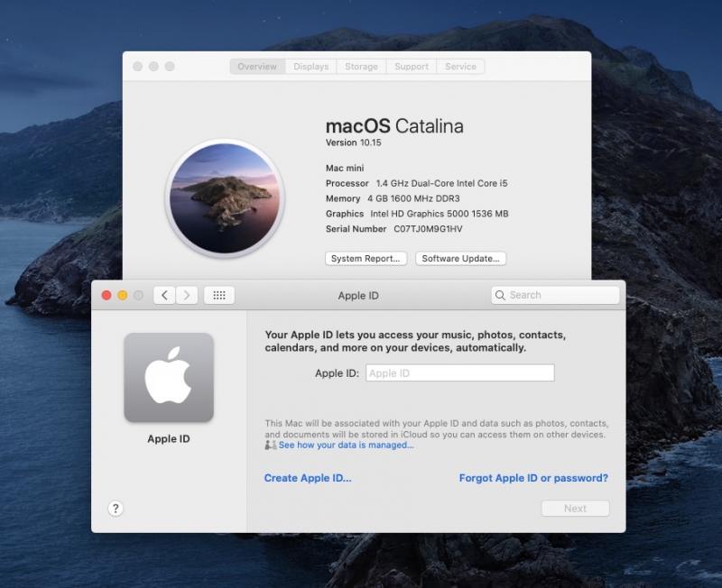Focus the Apple ID text field
722x588 pixels.
(460, 373)
